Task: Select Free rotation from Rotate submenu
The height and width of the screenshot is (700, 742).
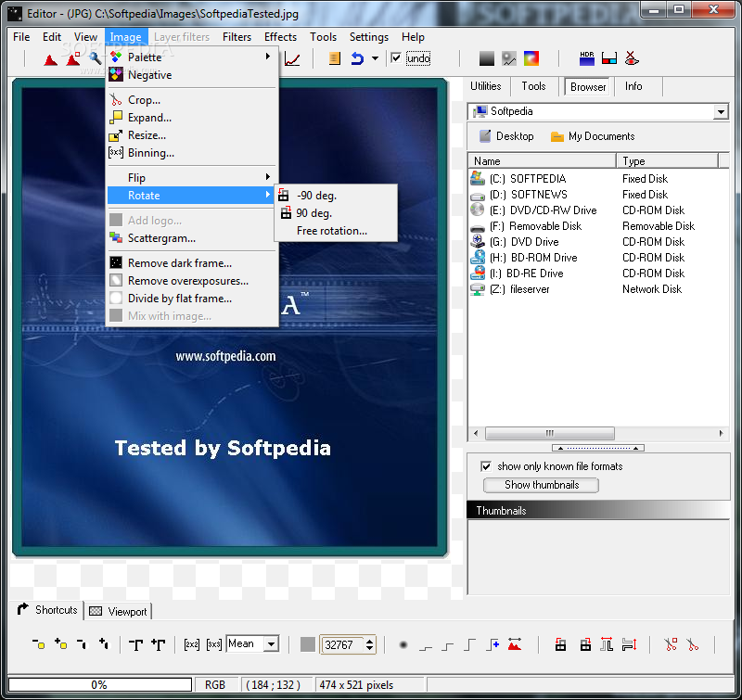Action: 331,231
